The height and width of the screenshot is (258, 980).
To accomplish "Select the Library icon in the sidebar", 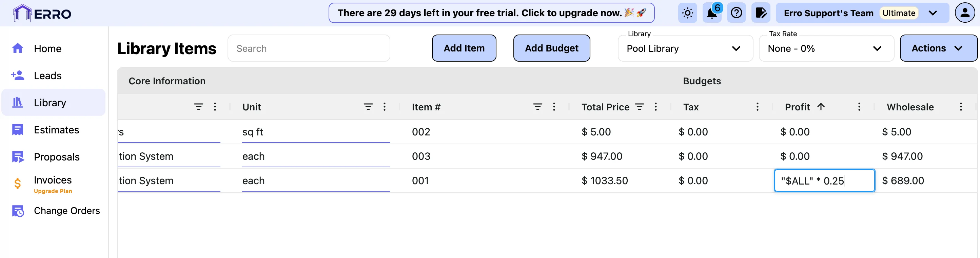I will [x=18, y=102].
